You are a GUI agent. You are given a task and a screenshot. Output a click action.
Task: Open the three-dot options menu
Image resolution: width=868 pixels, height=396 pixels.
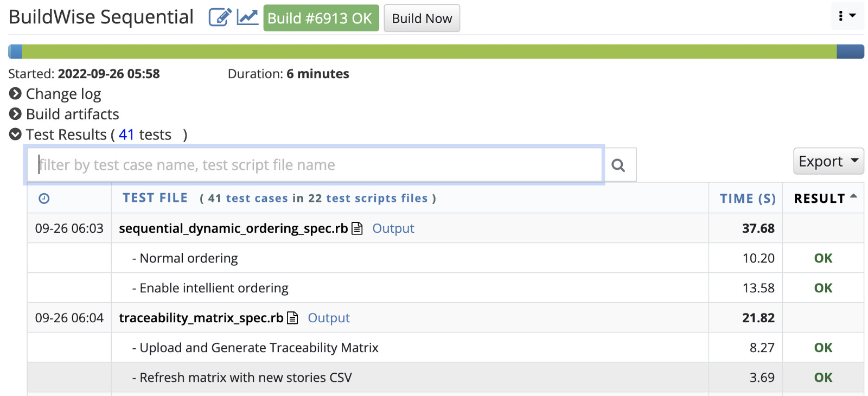tap(847, 16)
